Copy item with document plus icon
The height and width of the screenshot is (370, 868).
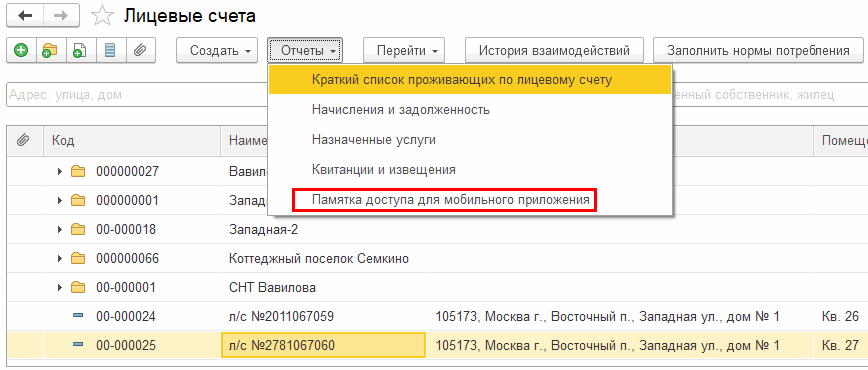[x=81, y=51]
